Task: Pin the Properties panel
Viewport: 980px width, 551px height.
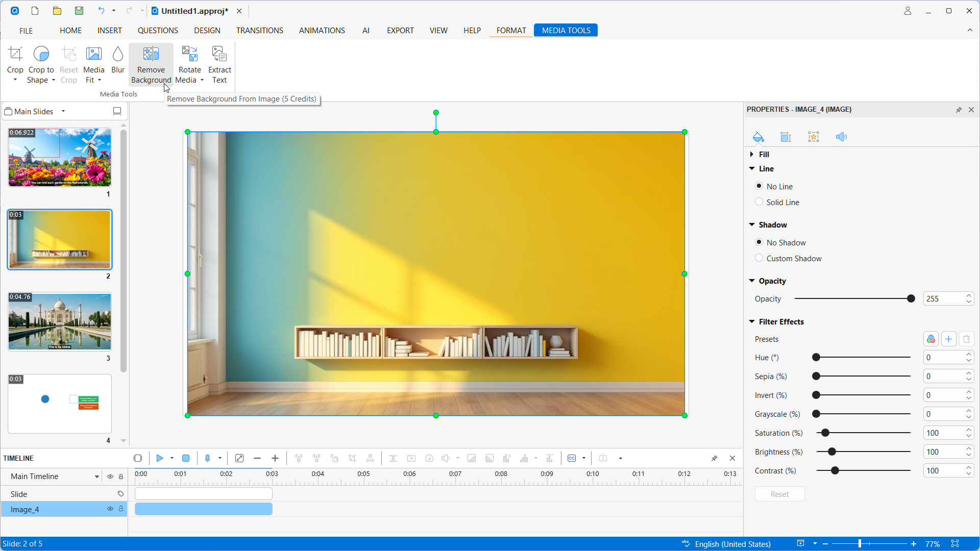Action: (959, 110)
